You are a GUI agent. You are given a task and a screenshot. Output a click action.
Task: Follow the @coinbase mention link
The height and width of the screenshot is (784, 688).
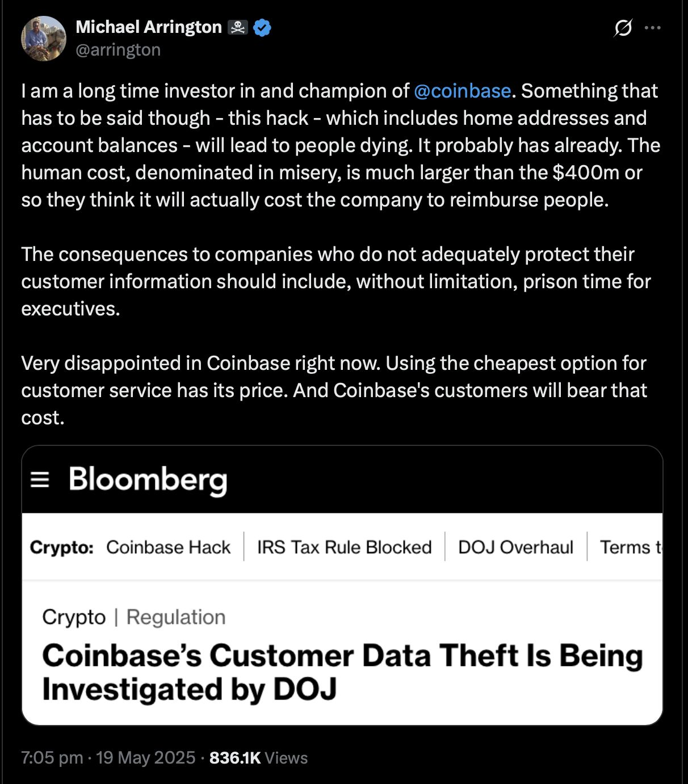(462, 91)
